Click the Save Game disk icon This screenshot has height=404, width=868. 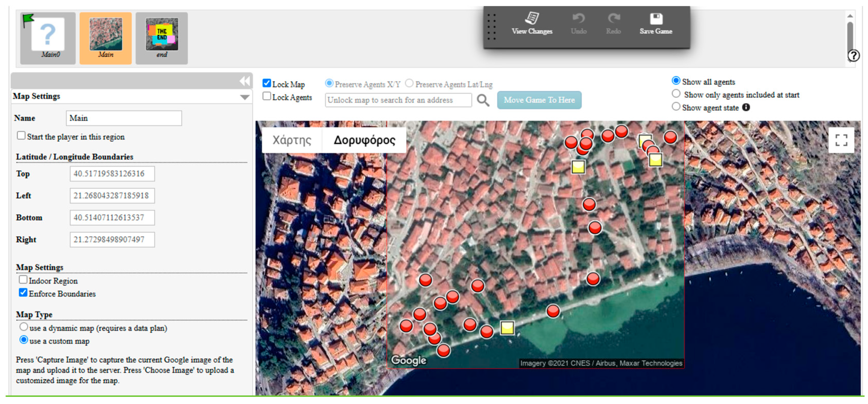(x=656, y=19)
